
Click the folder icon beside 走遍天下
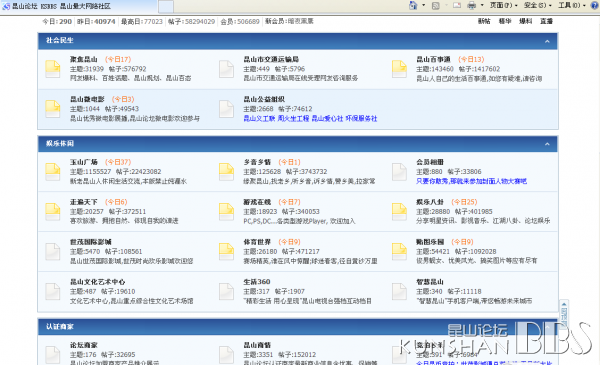coord(52,212)
